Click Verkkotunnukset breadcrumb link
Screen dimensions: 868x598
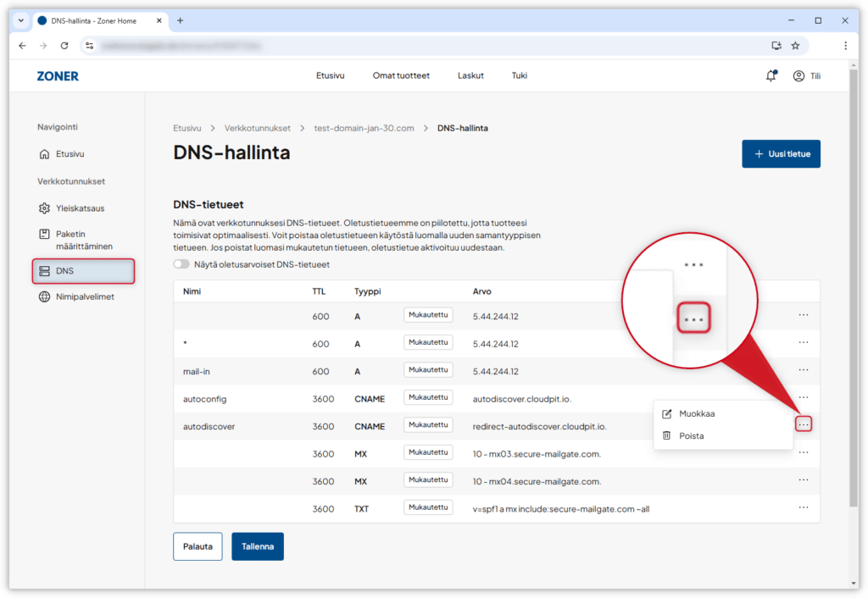257,129
